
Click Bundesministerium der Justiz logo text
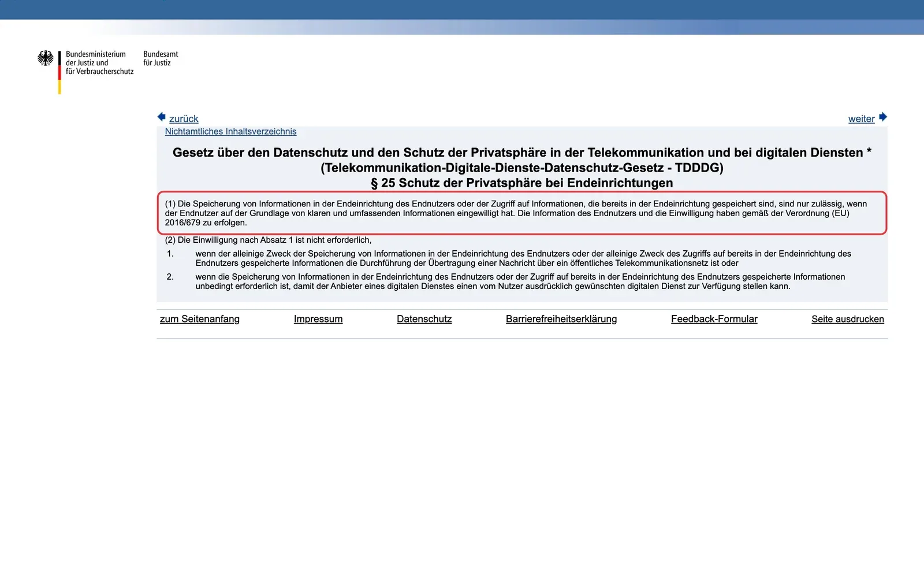click(99, 62)
